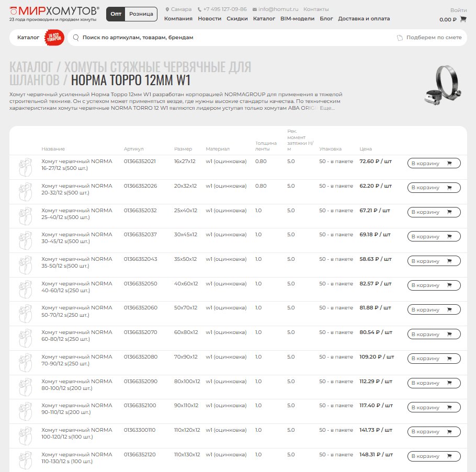Click the estimate document icon near Подберем по смете
Image resolution: width=476 pixels, height=472 pixels.
[x=400, y=38]
